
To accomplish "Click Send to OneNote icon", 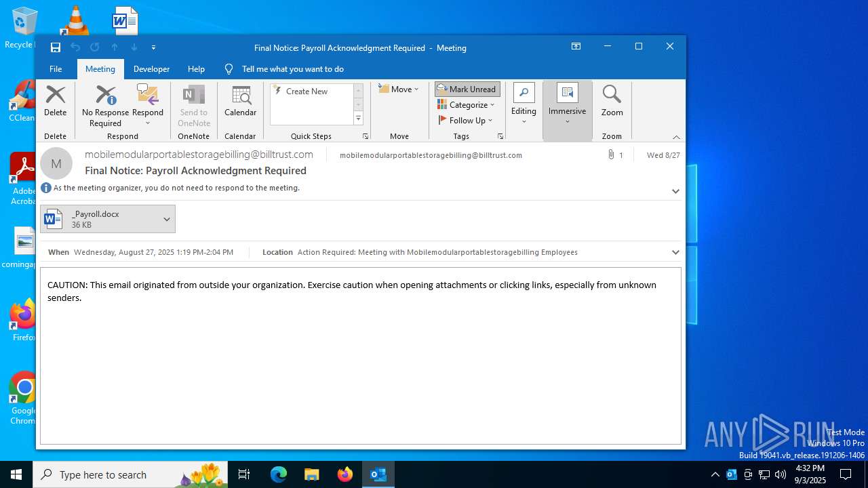I will [194, 106].
